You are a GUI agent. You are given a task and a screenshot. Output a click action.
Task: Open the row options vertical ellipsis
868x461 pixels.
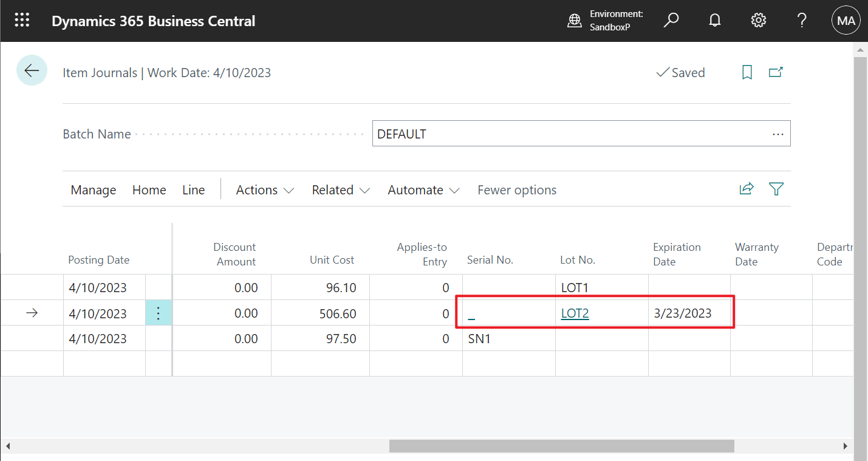click(159, 313)
